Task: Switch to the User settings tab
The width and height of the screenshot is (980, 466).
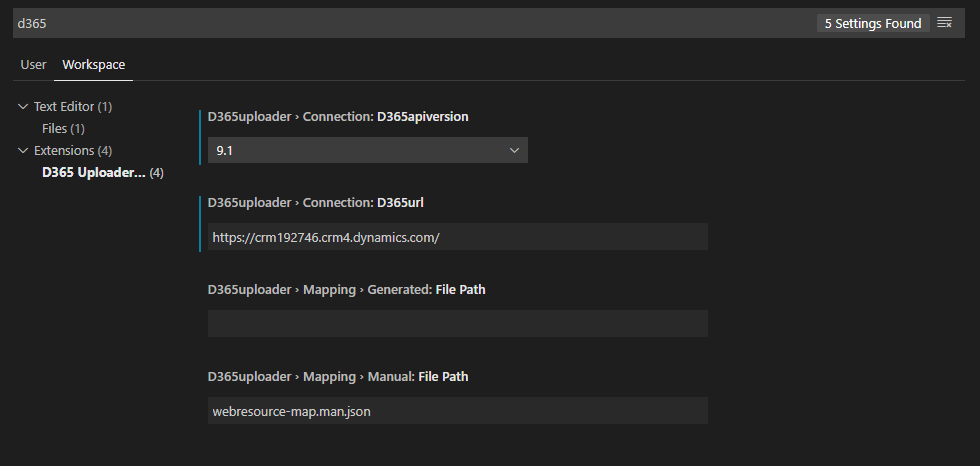Action: point(33,64)
